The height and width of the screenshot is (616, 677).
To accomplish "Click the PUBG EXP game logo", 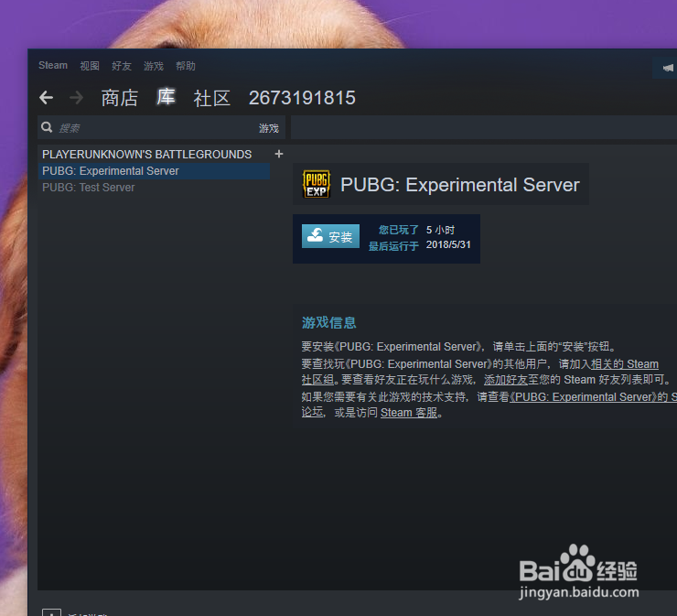I will [x=317, y=185].
